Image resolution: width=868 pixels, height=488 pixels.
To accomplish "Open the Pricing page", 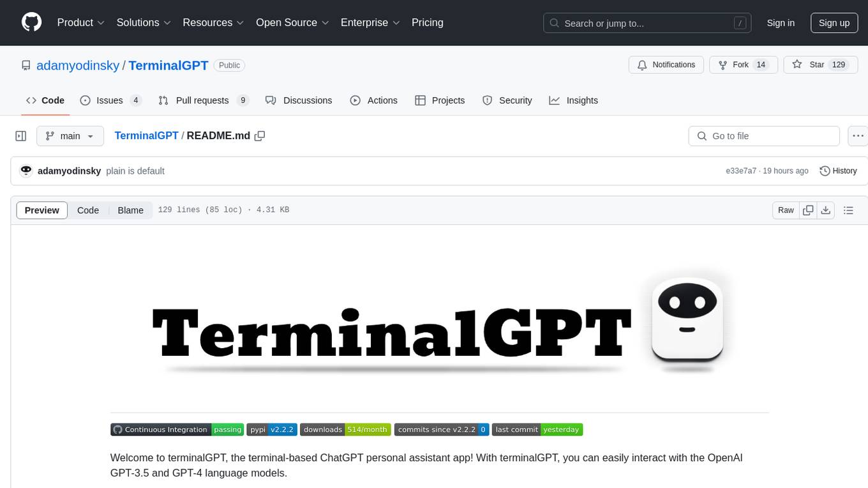I will (x=428, y=22).
